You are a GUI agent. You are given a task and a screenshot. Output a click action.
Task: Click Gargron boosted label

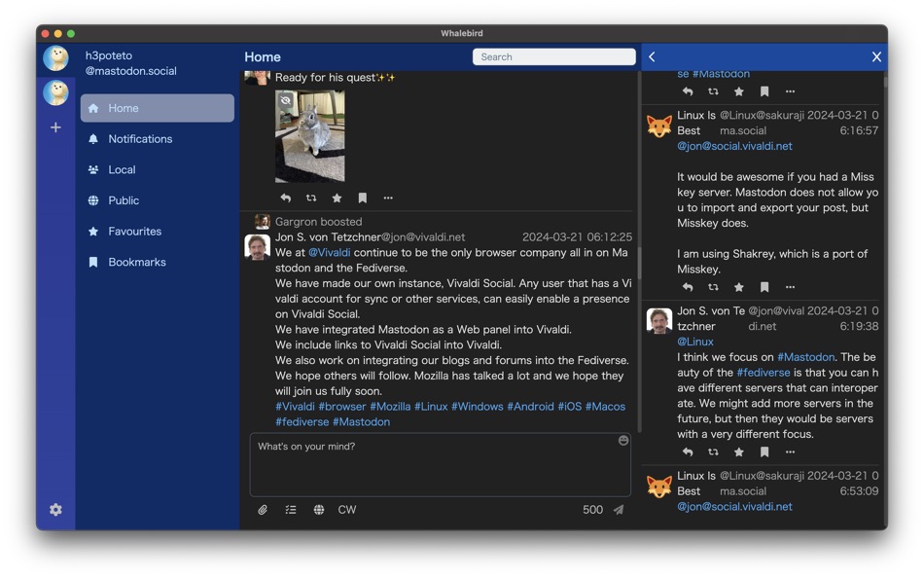(318, 222)
